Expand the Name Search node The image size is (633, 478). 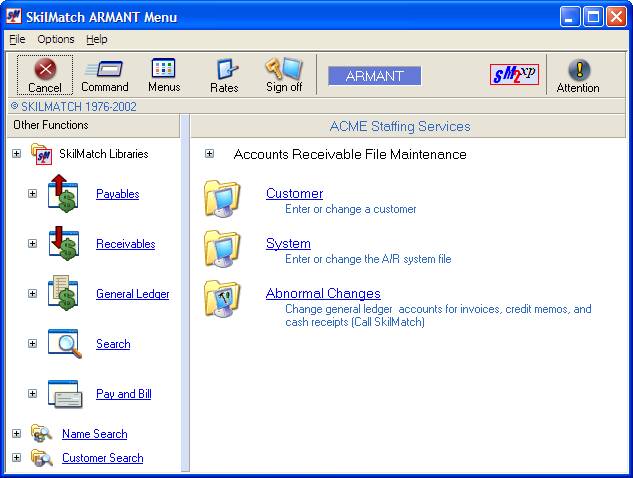(17, 434)
